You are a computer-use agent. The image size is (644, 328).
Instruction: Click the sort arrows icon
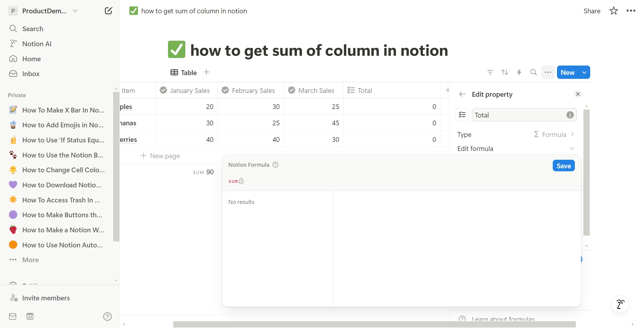(504, 72)
